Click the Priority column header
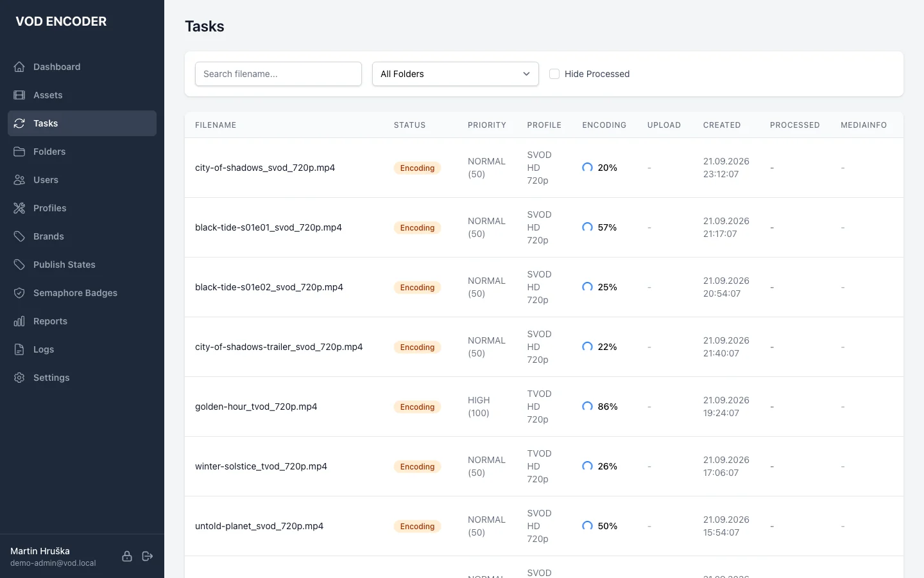The width and height of the screenshot is (924, 578). pos(487,125)
